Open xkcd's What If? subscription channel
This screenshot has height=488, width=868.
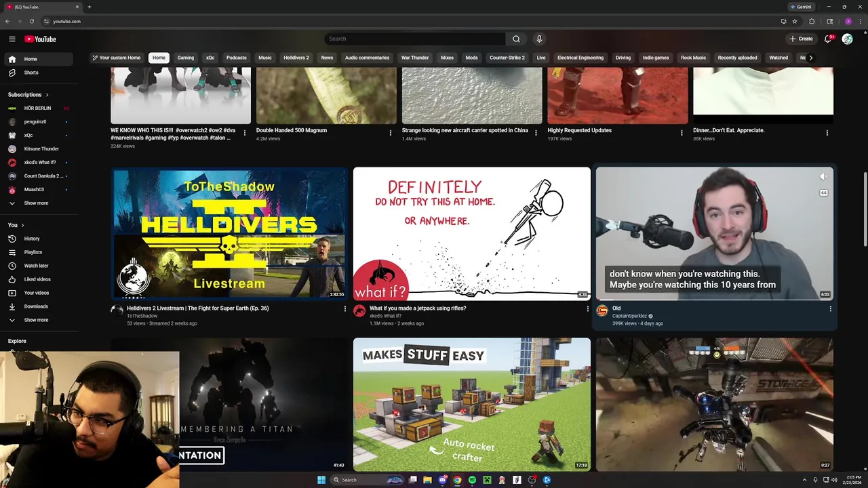point(38,162)
